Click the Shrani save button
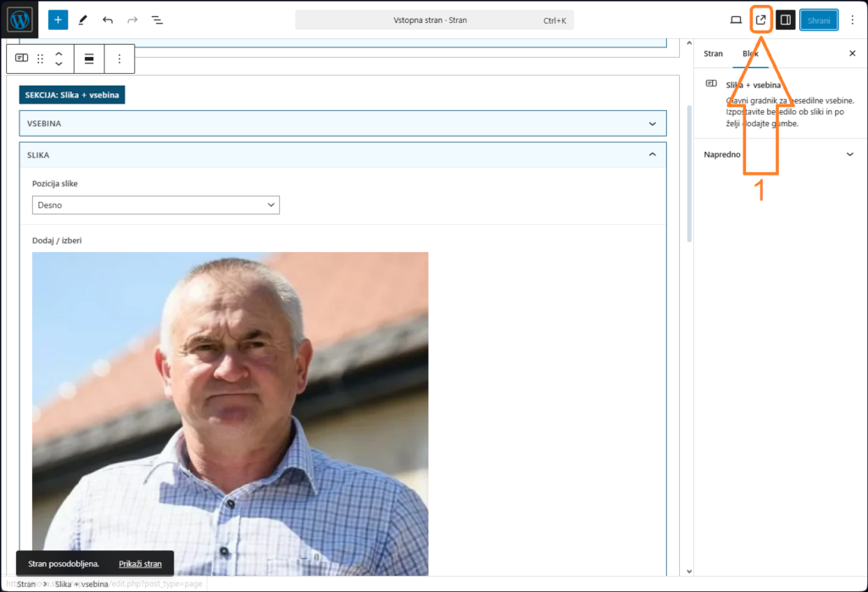The image size is (868, 592). pyautogui.click(x=818, y=20)
